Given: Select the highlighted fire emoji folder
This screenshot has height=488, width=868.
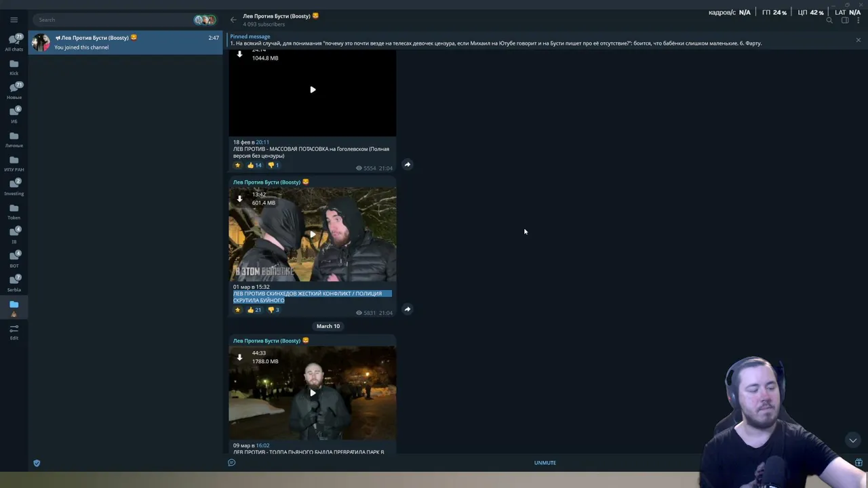Looking at the screenshot, I should click(14, 308).
